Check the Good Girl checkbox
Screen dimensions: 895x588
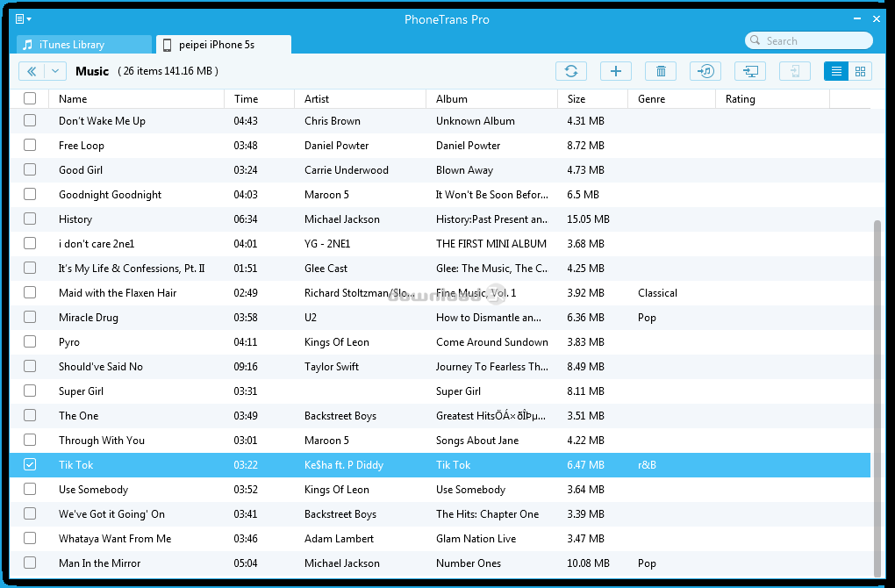30,169
